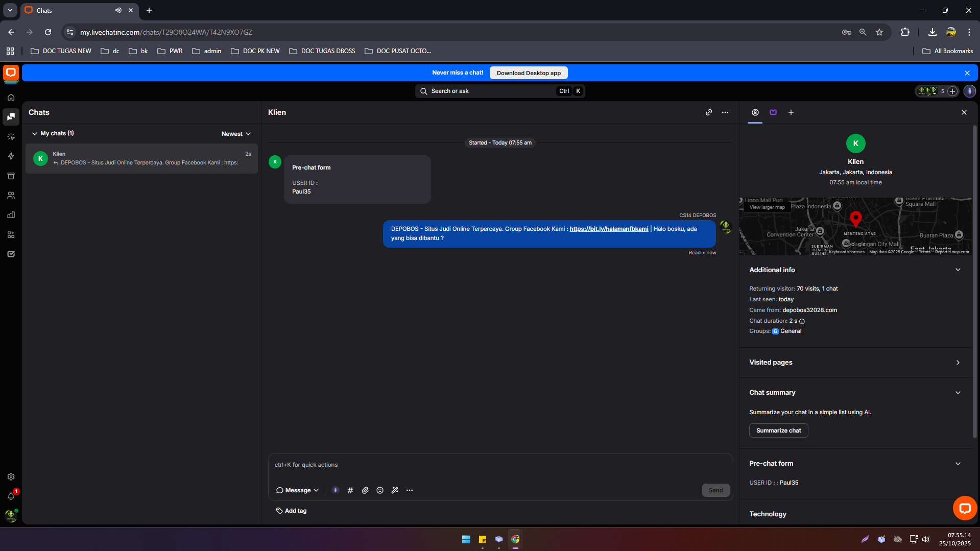Viewport: 980px width, 551px height.
Task: Collapse the My chats list
Action: [35, 133]
